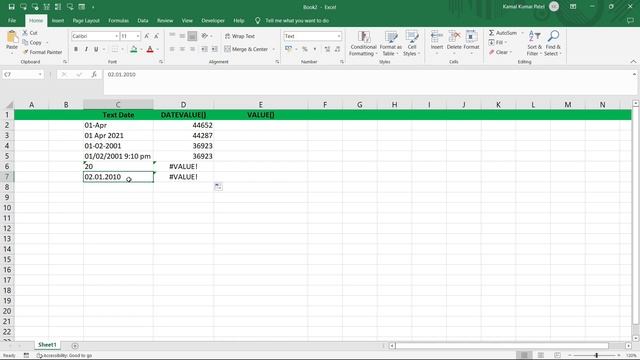Apply accounting number format
Image resolution: width=640 pixels, height=360 pixels.
click(288, 49)
